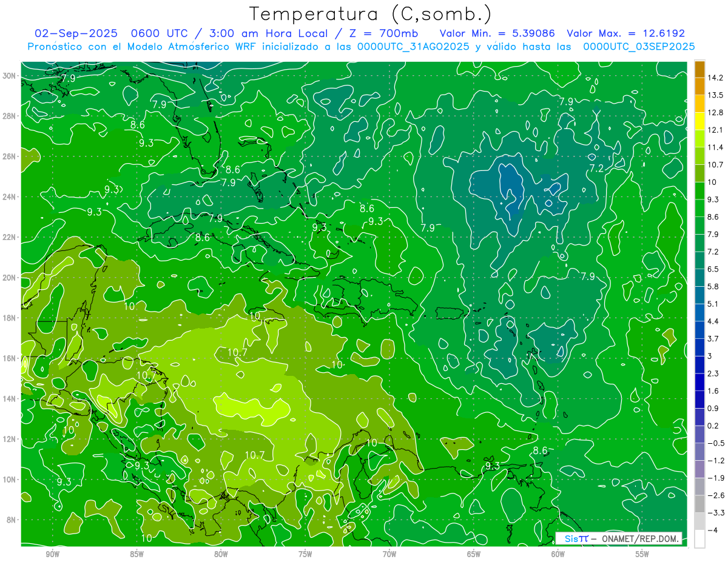Click the 60W longitude axis label
Image resolution: width=728 pixels, height=562 pixels.
pos(558,554)
